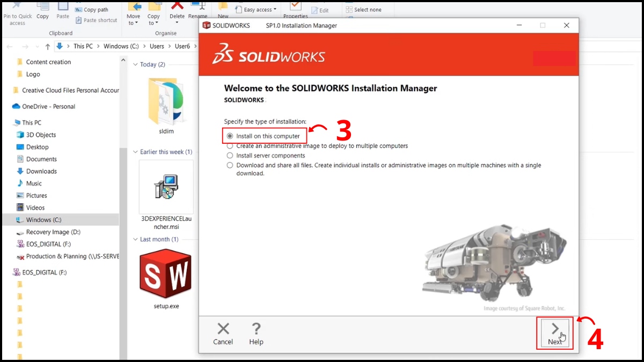Navigate back in File Explorer

click(x=10, y=47)
